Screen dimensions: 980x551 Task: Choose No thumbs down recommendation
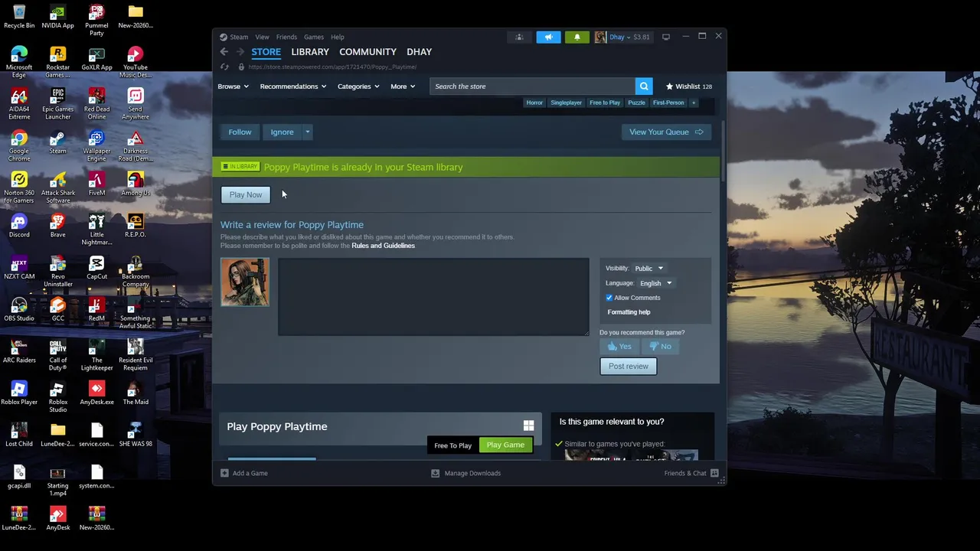660,347
